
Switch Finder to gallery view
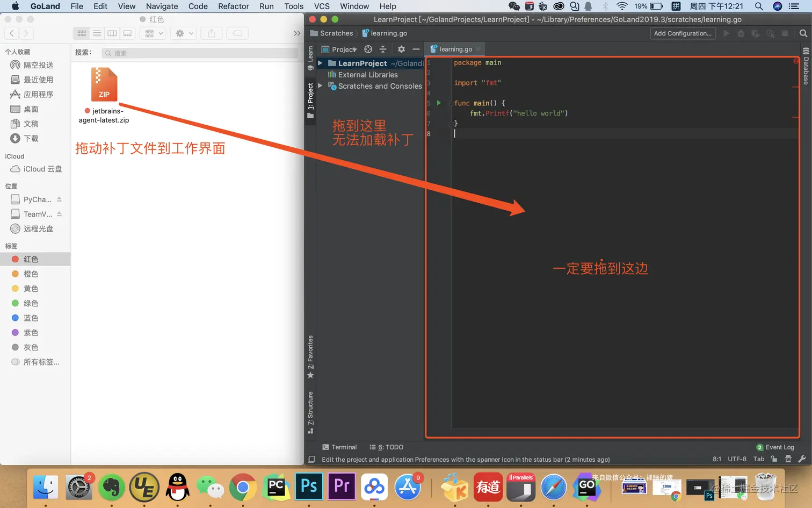127,33
